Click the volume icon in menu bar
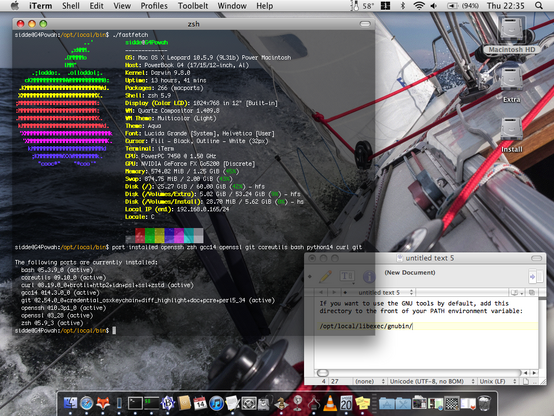 click(433, 6)
